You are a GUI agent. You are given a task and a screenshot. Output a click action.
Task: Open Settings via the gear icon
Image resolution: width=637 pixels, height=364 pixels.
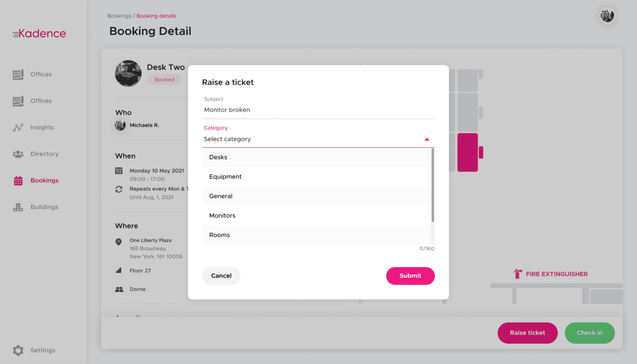(18, 350)
